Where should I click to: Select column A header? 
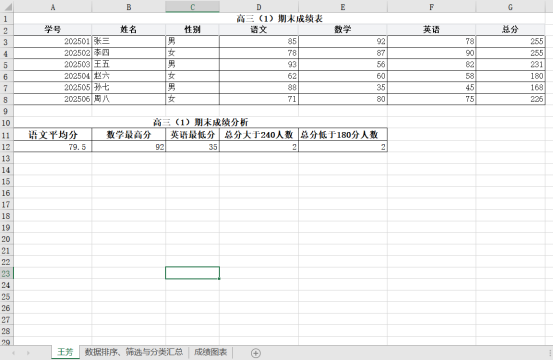[53, 7]
